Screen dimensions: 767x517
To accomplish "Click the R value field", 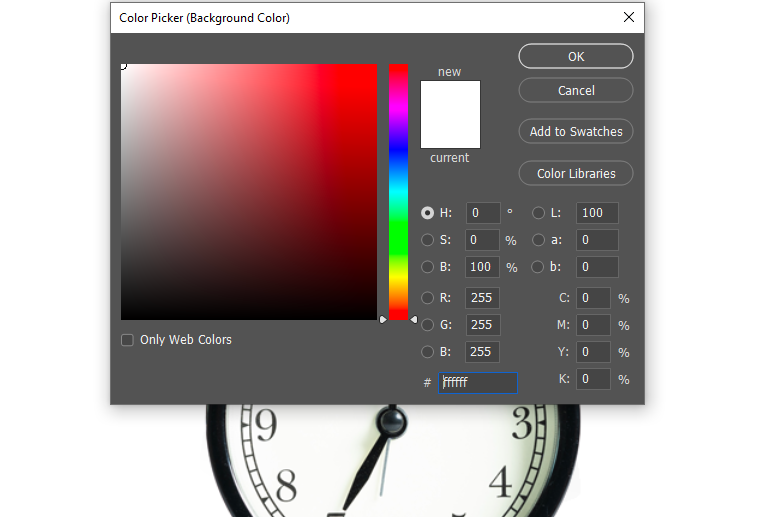I will tap(482, 298).
